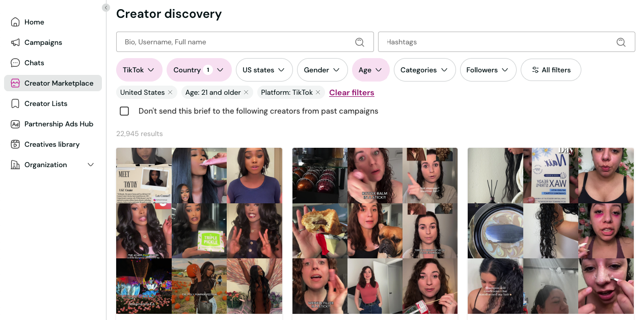This screenshot has width=644, height=320.
Task: Remove the United States filter tag
Action: point(170,93)
